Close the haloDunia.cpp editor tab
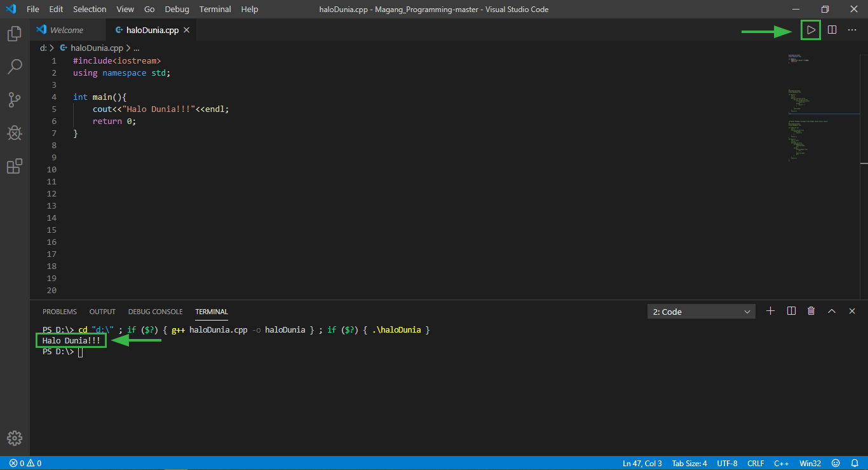This screenshot has height=470, width=868. pyautogui.click(x=187, y=30)
